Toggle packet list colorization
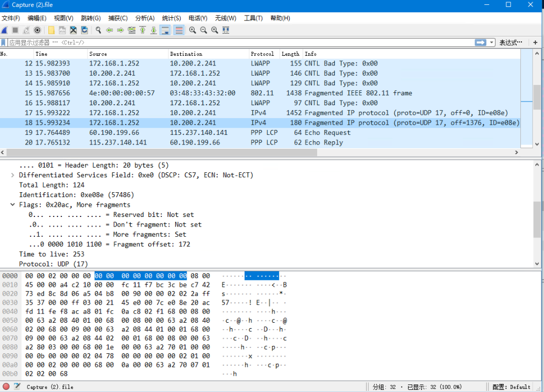The width and height of the screenshot is (544, 392). pyautogui.click(x=178, y=30)
